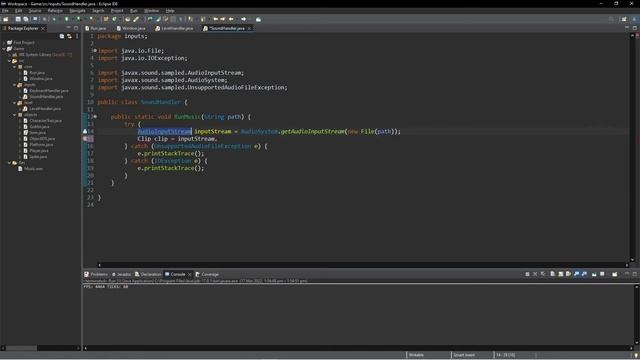Collapse the objects package node
This screenshot has width=640, height=360.
pos(15,115)
